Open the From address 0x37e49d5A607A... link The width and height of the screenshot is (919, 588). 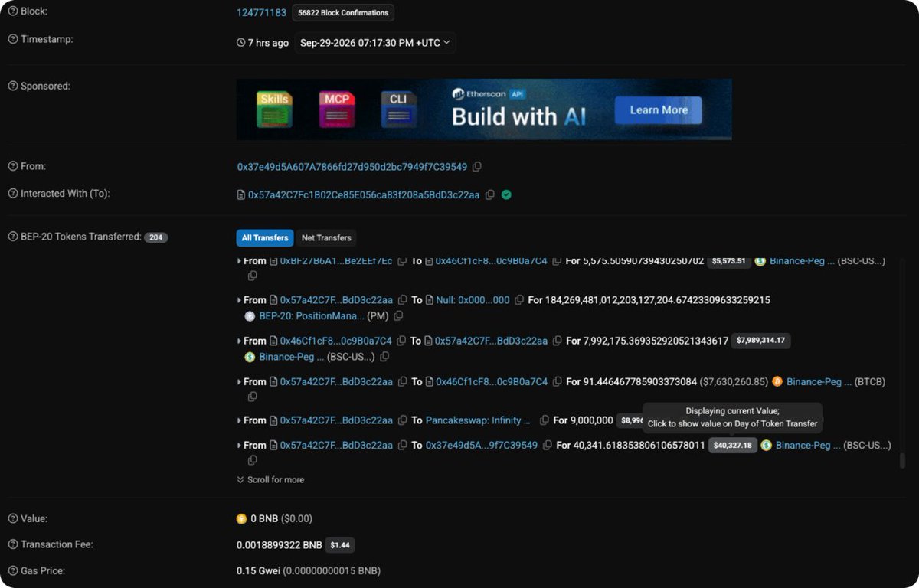352,167
